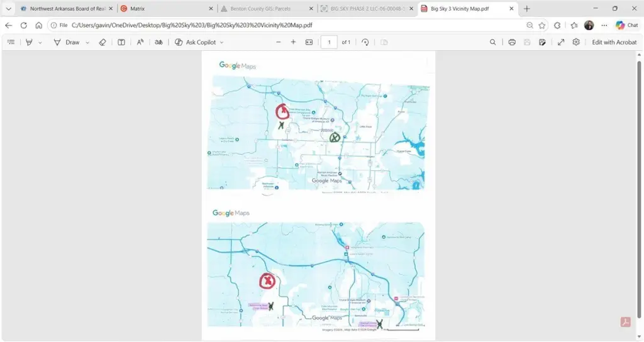The image size is (644, 342).
Task: Open Copilot Chat
Action: coord(627,25)
